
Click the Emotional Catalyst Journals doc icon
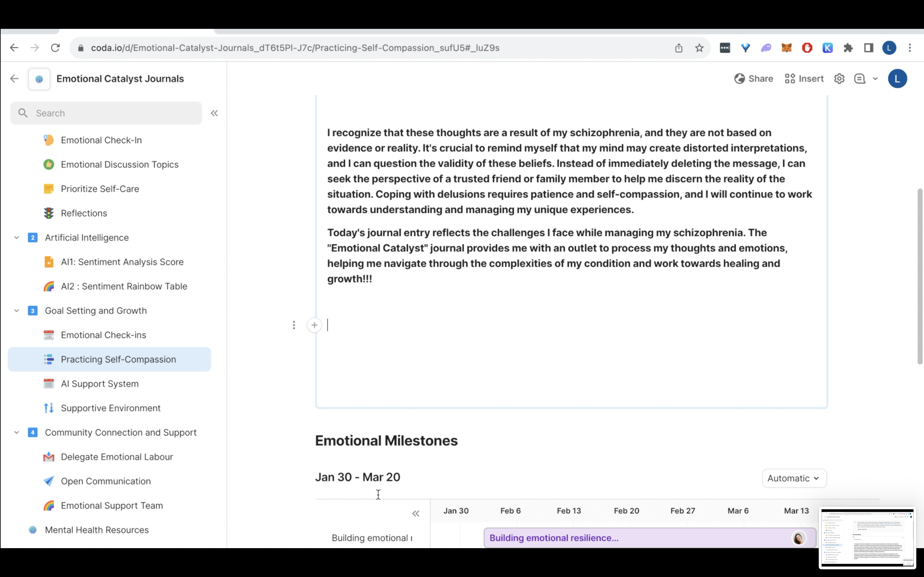pyautogui.click(x=39, y=79)
